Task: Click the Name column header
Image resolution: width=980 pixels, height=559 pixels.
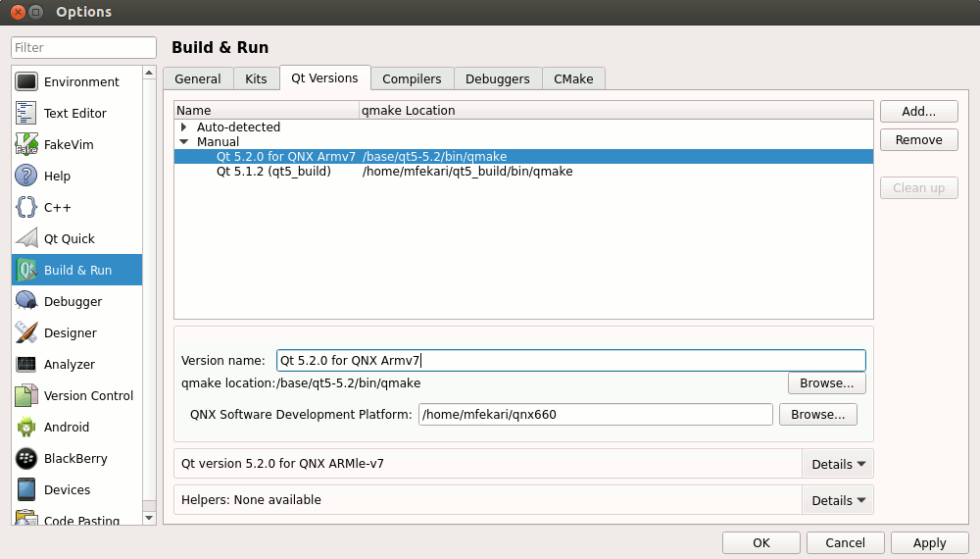Action: (267, 110)
